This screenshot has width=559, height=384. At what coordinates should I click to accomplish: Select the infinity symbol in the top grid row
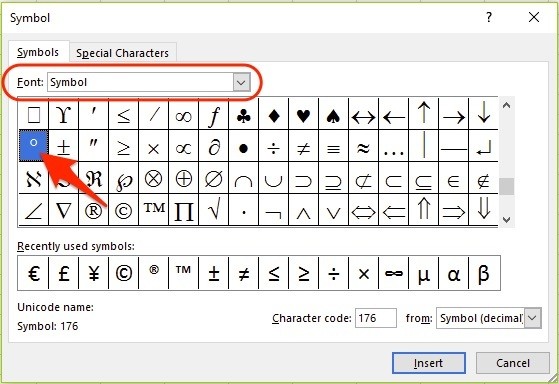(x=184, y=113)
